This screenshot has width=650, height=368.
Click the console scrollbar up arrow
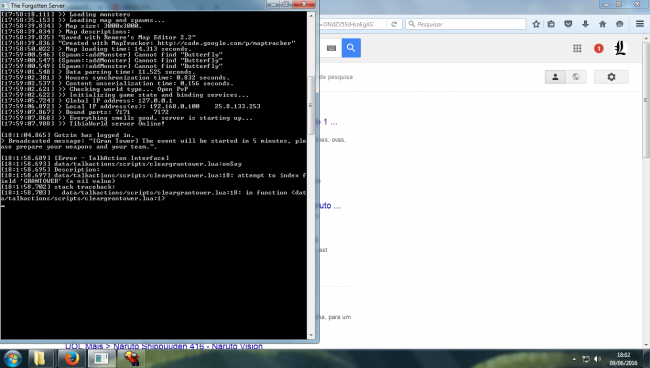311,15
